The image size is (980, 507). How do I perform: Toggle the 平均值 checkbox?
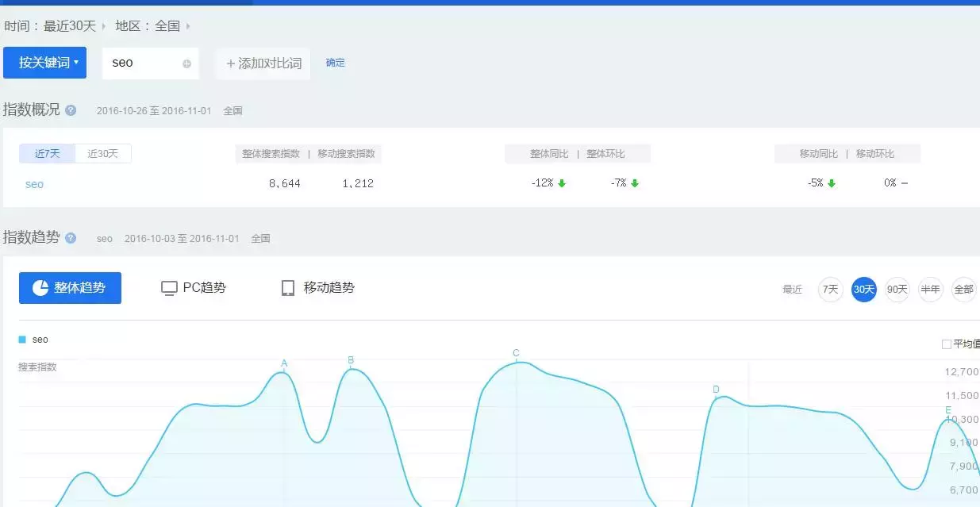(946, 344)
